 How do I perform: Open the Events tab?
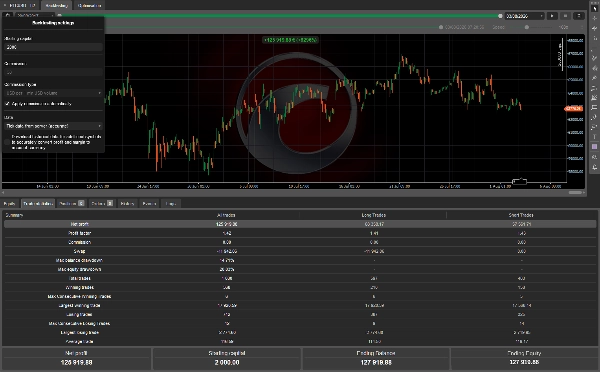pyautogui.click(x=149, y=204)
